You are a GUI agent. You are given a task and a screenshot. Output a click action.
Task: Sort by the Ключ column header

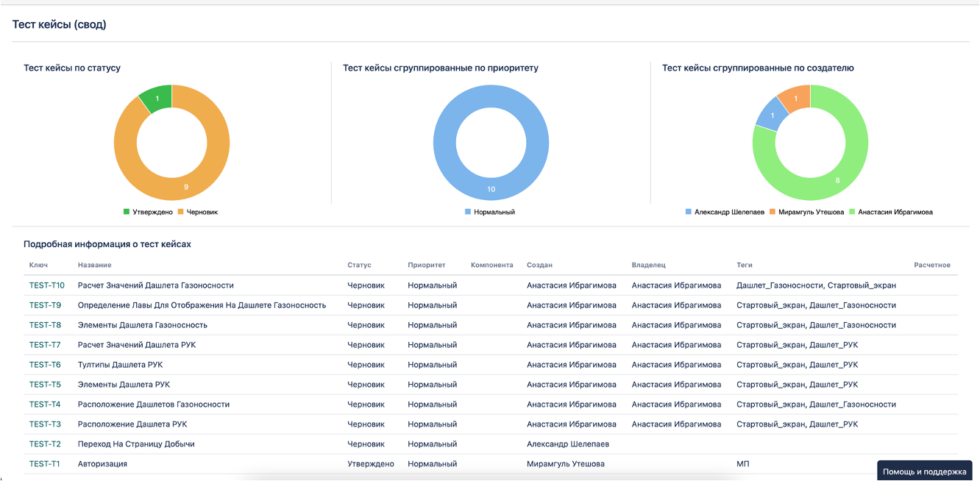click(38, 265)
